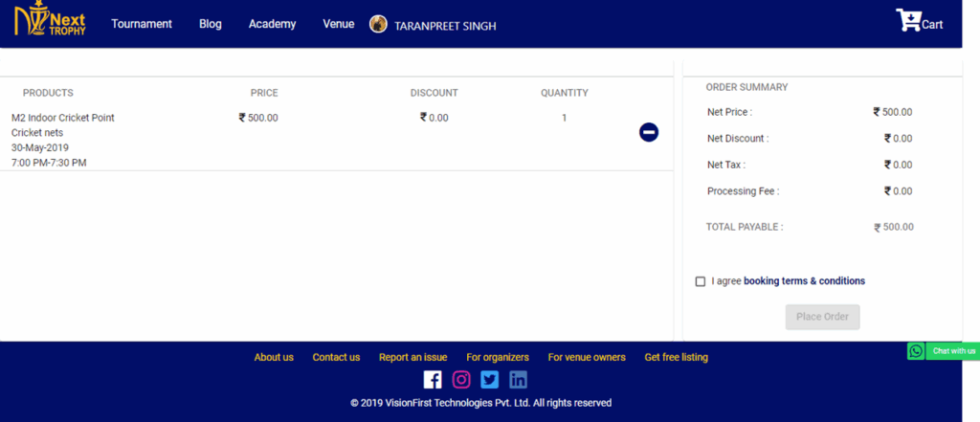Select Venue in the navigation bar
Viewport: 980px width, 422px height.
point(338,24)
